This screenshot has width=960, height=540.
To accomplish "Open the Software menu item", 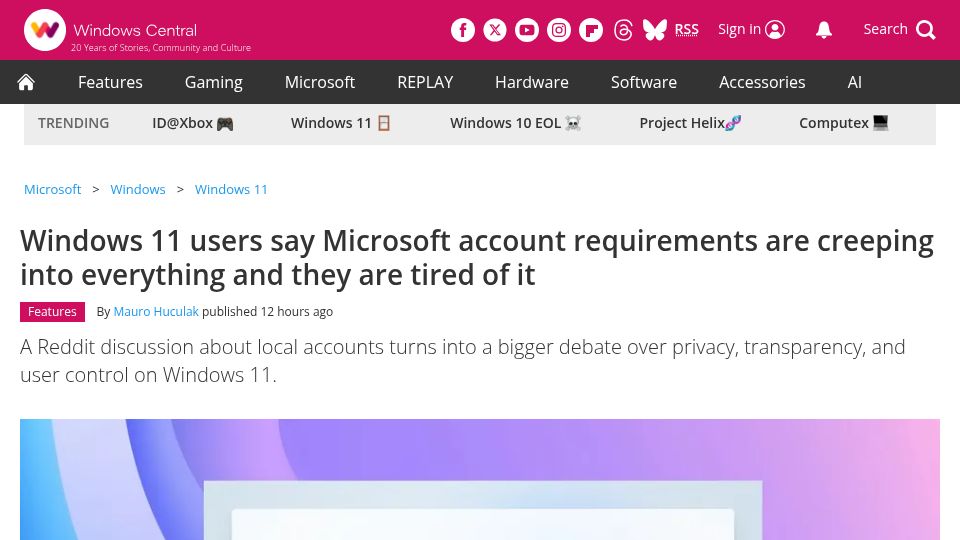I will coord(643,82).
